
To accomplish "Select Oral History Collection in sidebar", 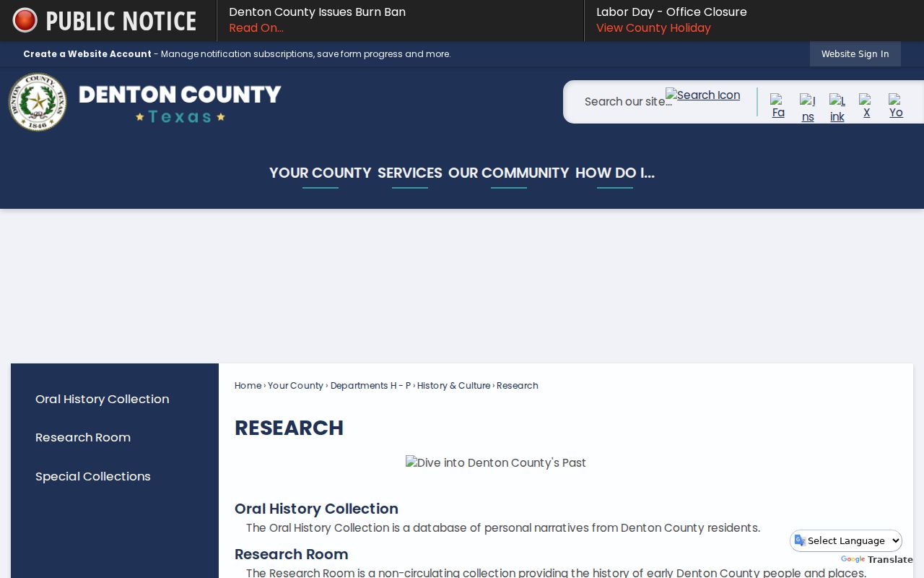I will coord(103,399).
